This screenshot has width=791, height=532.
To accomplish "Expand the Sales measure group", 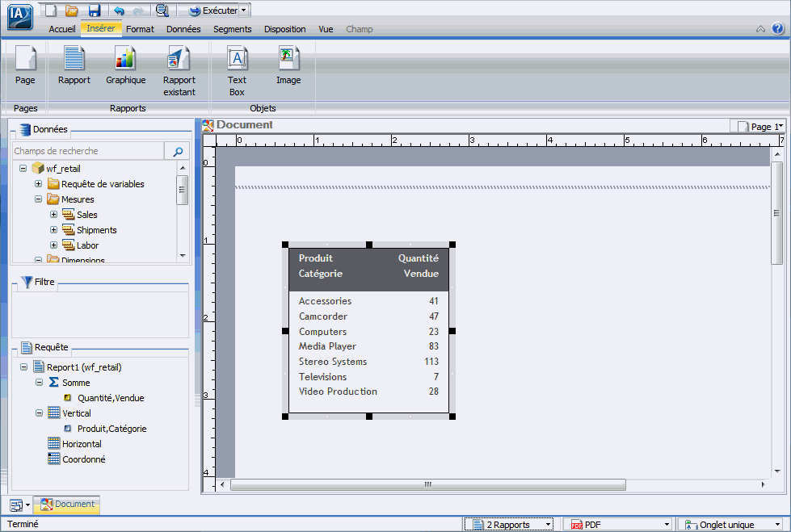I will pos(53,214).
